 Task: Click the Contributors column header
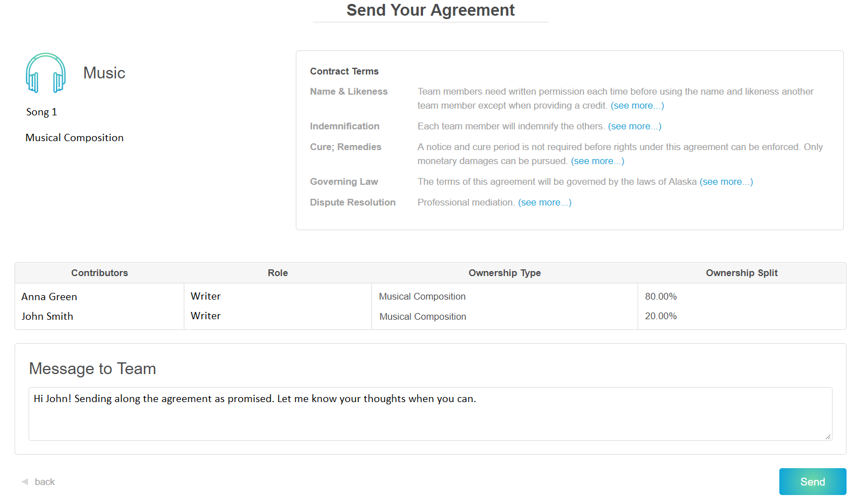pyautogui.click(x=99, y=273)
